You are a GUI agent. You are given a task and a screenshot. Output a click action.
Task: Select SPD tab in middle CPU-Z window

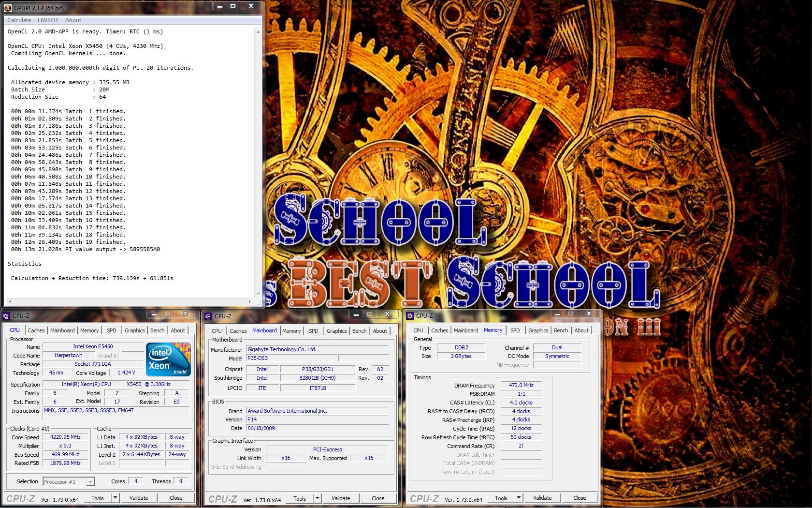pos(314,331)
